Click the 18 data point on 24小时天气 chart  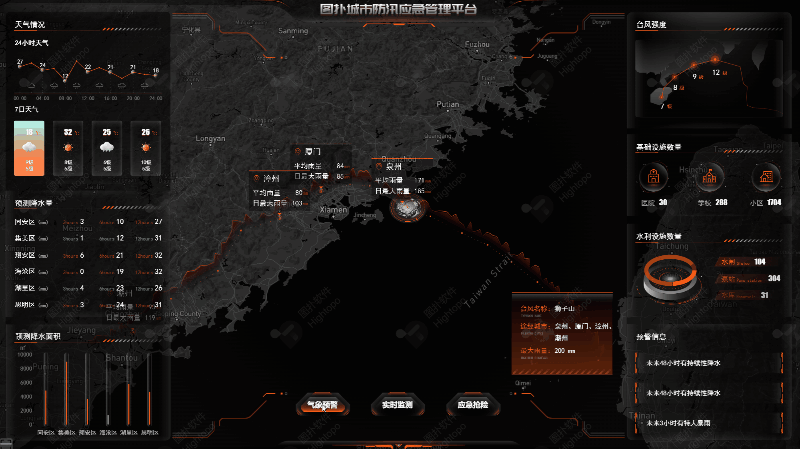(x=155, y=75)
